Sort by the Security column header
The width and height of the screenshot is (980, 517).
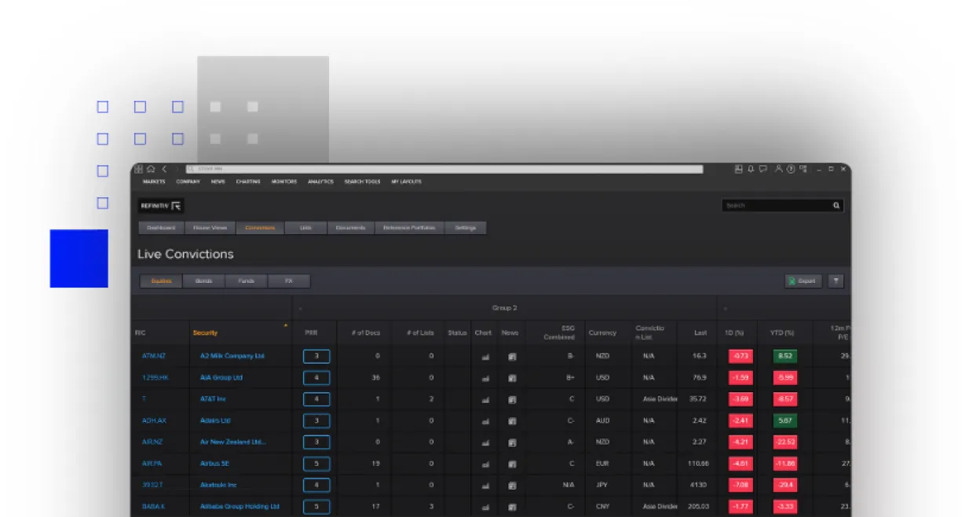tap(206, 333)
